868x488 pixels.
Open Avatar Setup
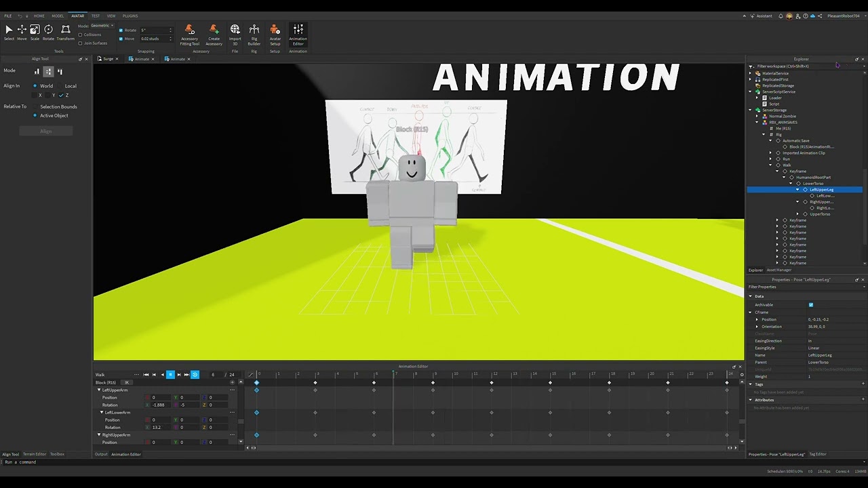pos(275,34)
